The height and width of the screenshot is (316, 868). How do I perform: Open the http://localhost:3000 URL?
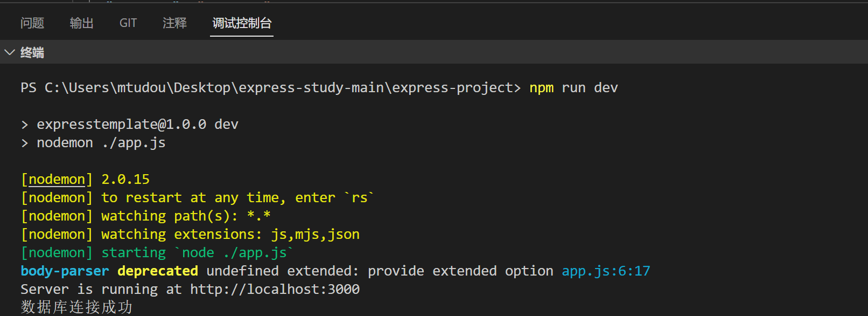point(275,289)
